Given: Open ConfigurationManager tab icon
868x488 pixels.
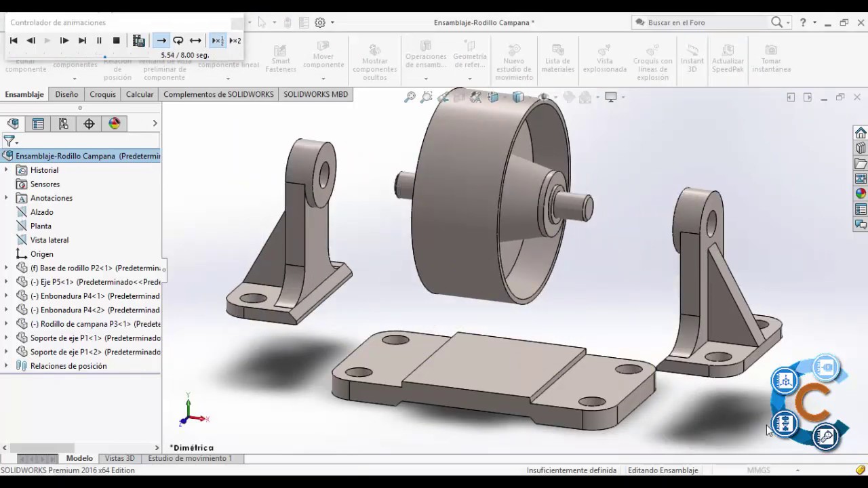Looking at the screenshot, I should (63, 123).
